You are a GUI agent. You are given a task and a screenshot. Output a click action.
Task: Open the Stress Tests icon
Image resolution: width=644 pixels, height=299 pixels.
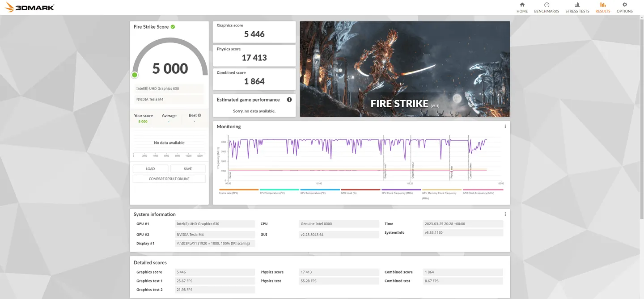point(577,5)
